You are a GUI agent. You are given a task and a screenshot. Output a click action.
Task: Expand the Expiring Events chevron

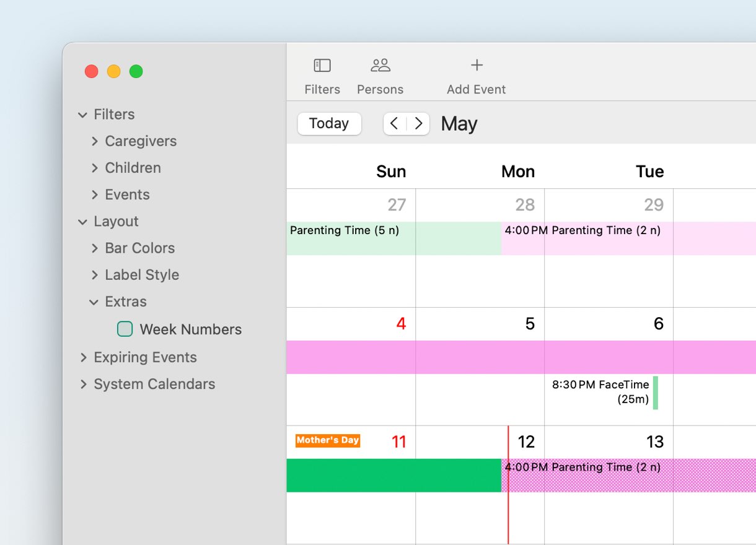83,357
